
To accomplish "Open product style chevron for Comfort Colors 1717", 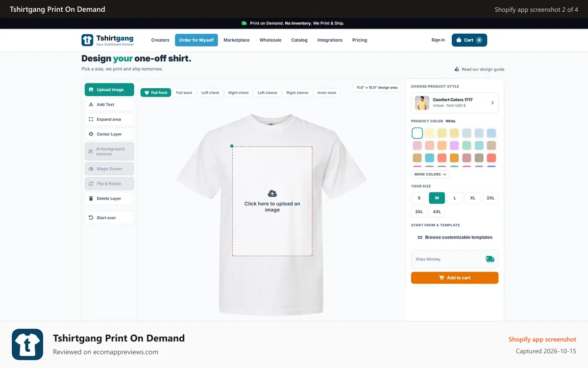I will point(492,103).
